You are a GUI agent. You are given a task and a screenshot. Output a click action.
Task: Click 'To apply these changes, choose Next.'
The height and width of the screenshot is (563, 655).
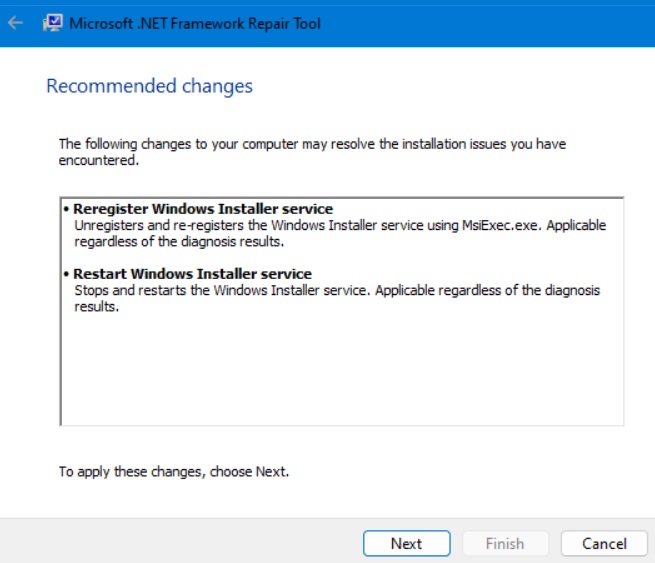pos(174,472)
